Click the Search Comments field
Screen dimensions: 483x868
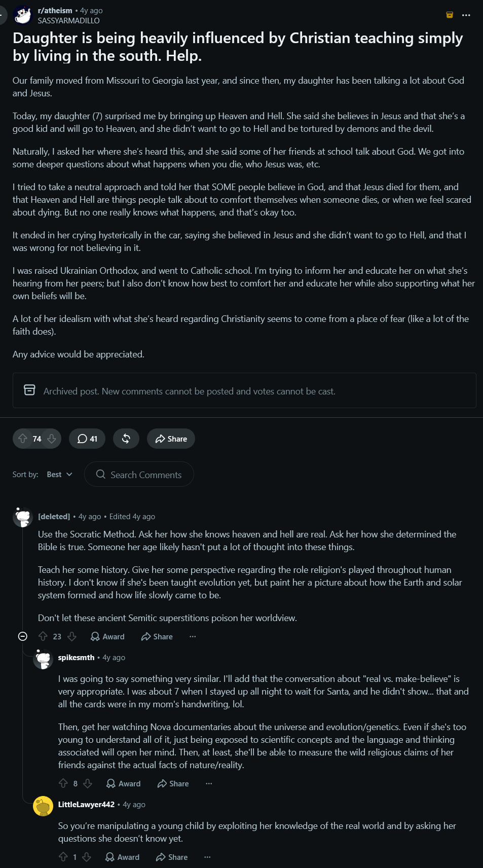tap(139, 475)
